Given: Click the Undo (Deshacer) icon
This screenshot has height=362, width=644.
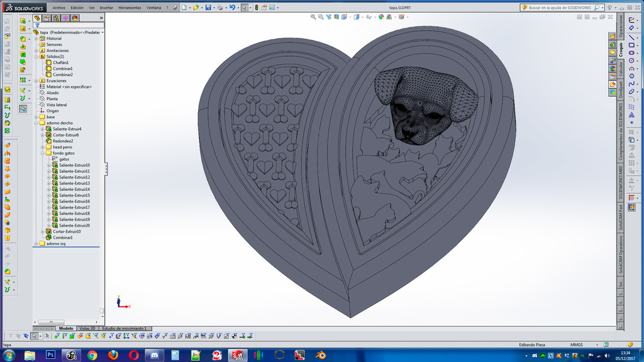Looking at the screenshot, I should pos(233,8).
